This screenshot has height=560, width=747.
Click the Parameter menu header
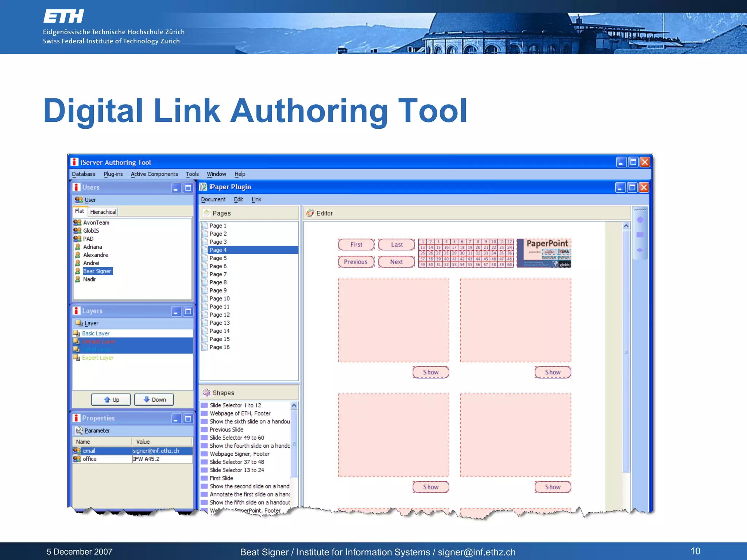[x=93, y=431]
